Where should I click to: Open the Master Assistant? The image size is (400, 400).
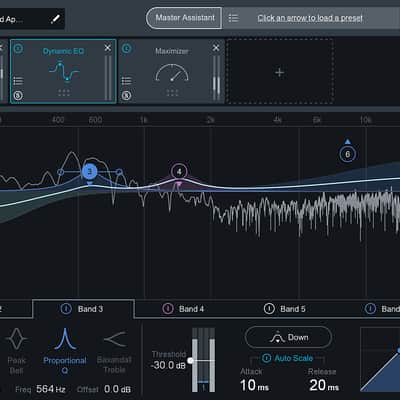pos(184,18)
